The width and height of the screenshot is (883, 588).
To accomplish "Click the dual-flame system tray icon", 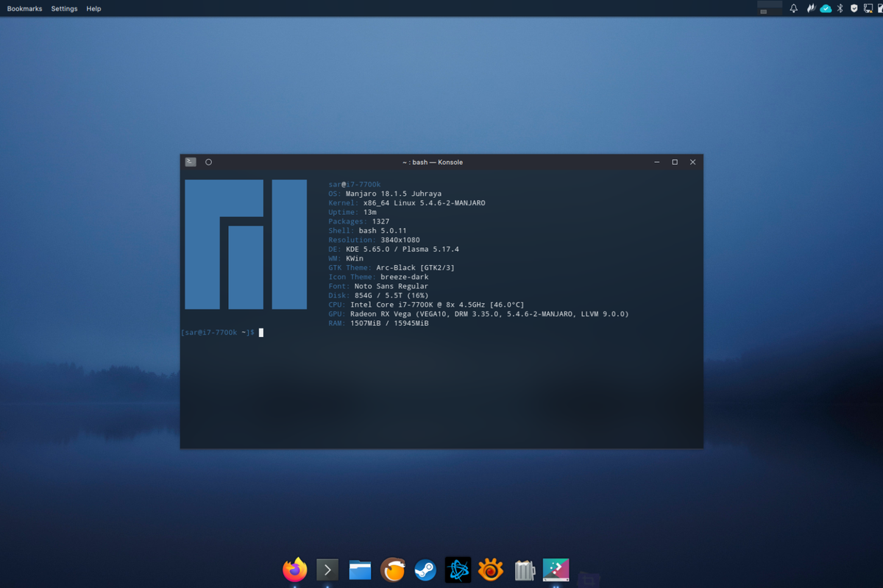I will (x=809, y=8).
